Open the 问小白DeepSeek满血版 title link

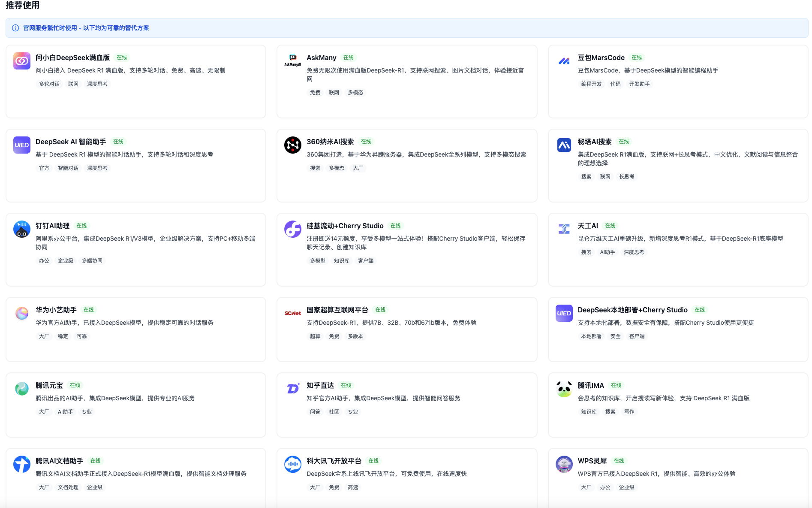pyautogui.click(x=73, y=57)
